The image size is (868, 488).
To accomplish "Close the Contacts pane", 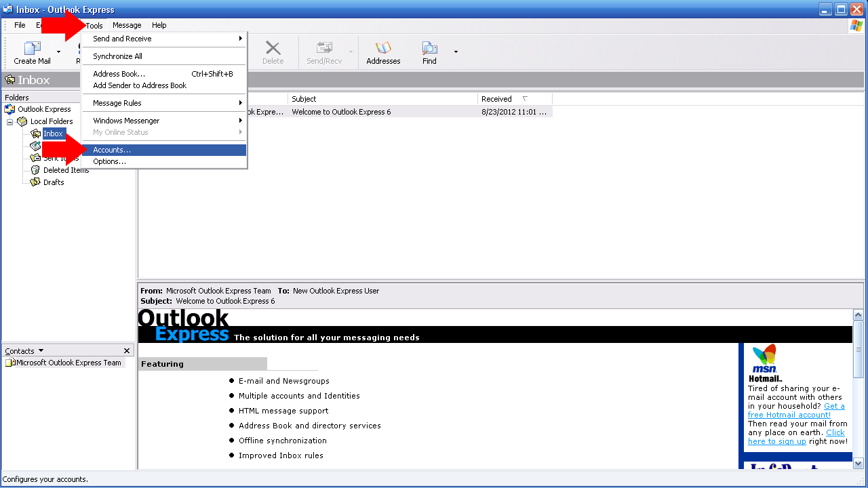I will coord(127,350).
